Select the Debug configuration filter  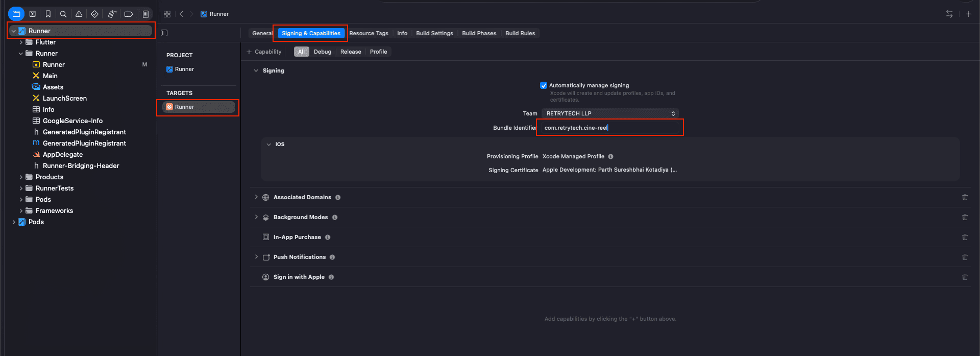click(322, 52)
